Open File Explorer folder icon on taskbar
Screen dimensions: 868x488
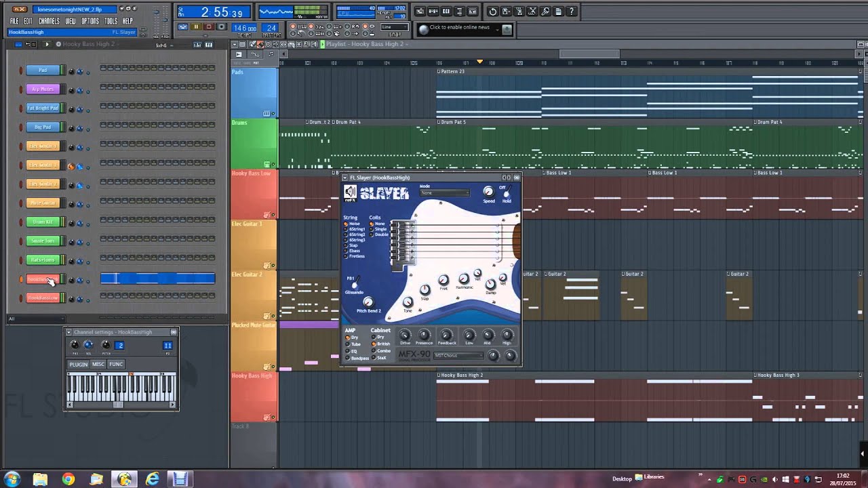[x=40, y=479]
